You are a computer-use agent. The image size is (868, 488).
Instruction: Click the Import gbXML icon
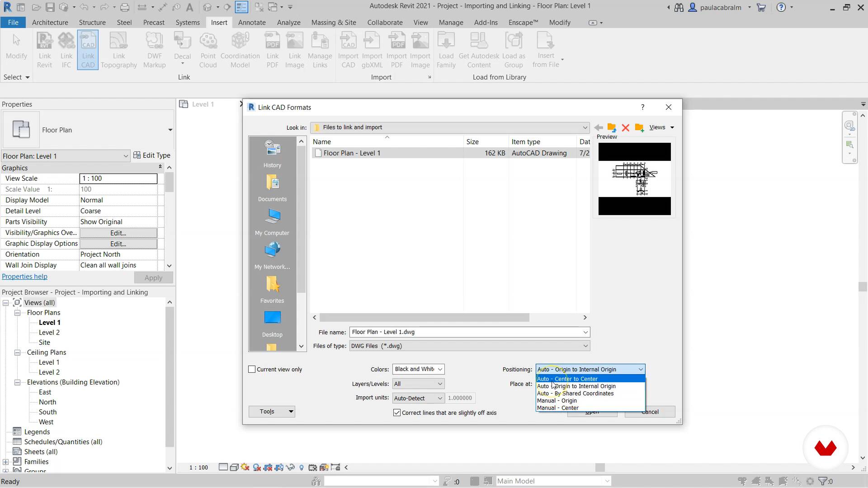[372, 50]
